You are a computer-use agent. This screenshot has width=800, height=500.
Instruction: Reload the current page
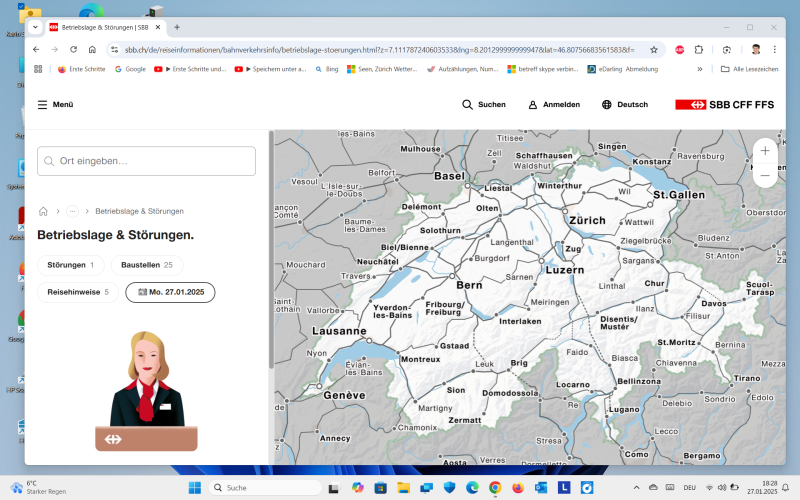tap(73, 49)
